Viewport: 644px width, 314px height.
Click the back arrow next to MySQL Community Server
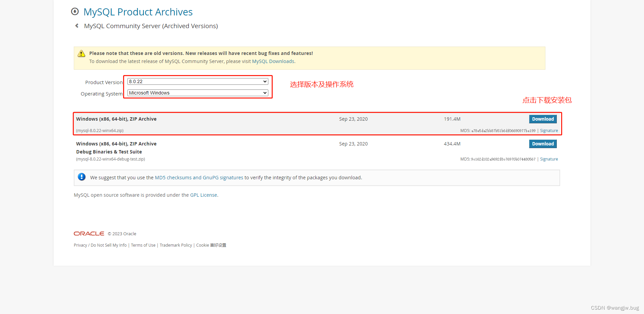[77, 26]
